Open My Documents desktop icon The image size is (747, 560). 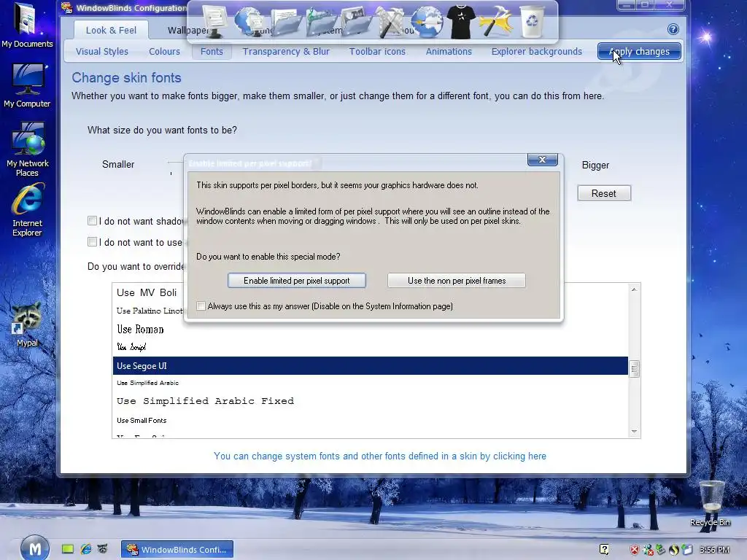point(27,25)
